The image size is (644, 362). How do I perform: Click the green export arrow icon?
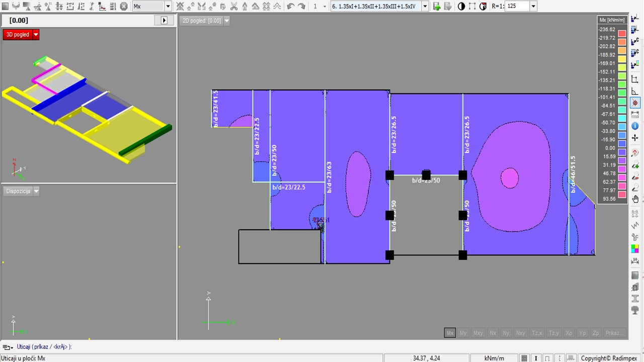(x=437, y=7)
